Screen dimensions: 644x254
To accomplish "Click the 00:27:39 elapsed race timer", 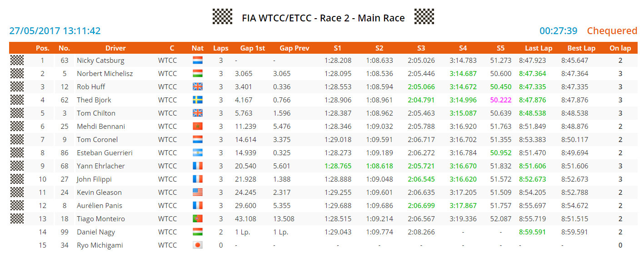I will tap(559, 31).
